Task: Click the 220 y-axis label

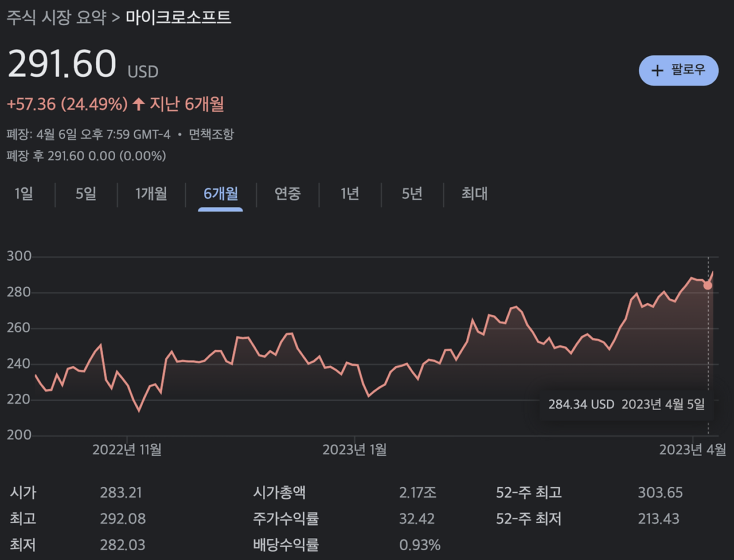Action: click(x=19, y=399)
